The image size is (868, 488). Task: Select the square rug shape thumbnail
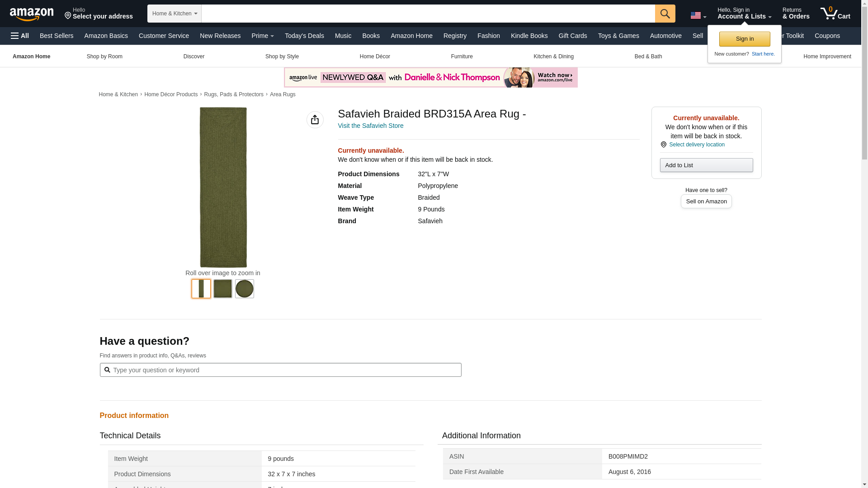(223, 288)
